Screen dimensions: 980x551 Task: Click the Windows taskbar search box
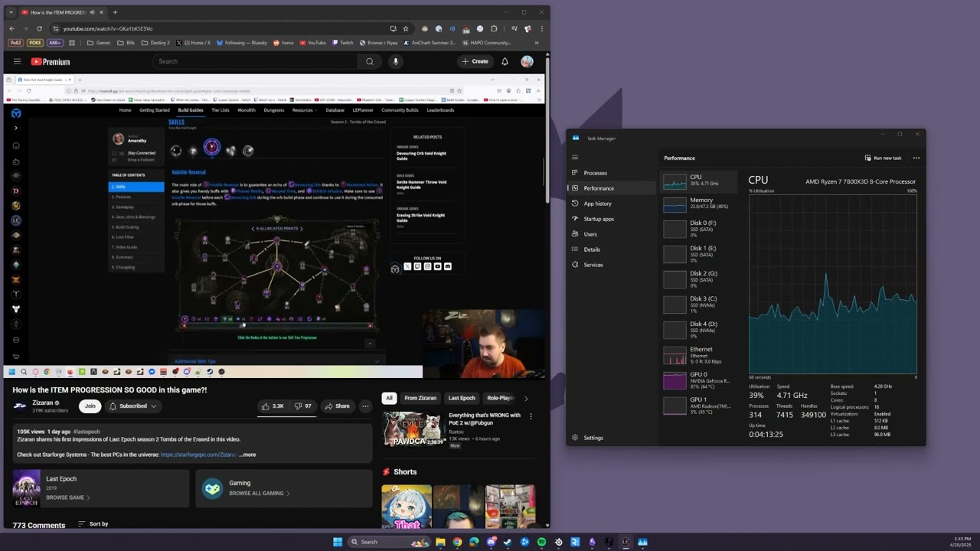coord(389,542)
